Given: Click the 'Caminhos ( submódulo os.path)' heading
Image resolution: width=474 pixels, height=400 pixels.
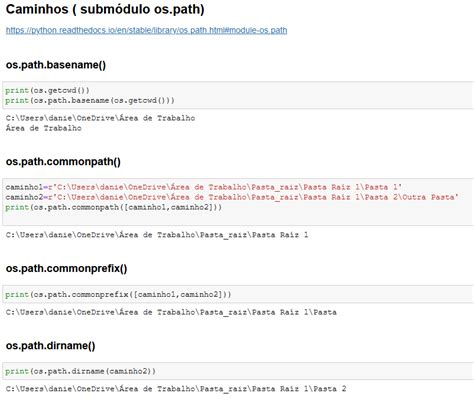Looking at the screenshot, I should tap(105, 10).
